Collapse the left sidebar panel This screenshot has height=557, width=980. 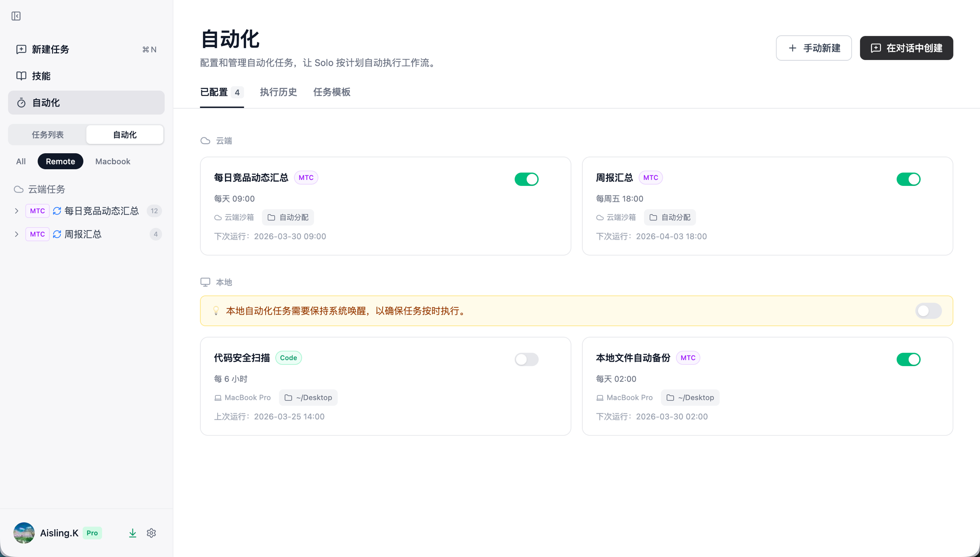16,16
